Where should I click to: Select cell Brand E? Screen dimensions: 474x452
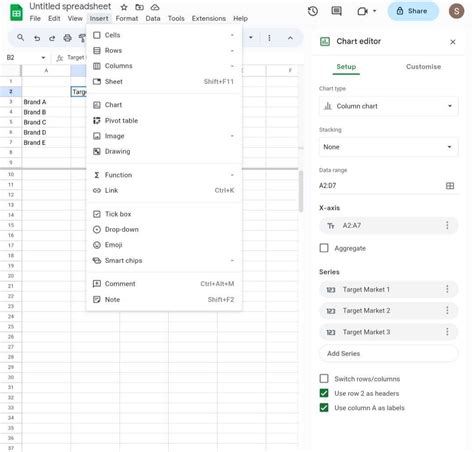click(x=46, y=143)
